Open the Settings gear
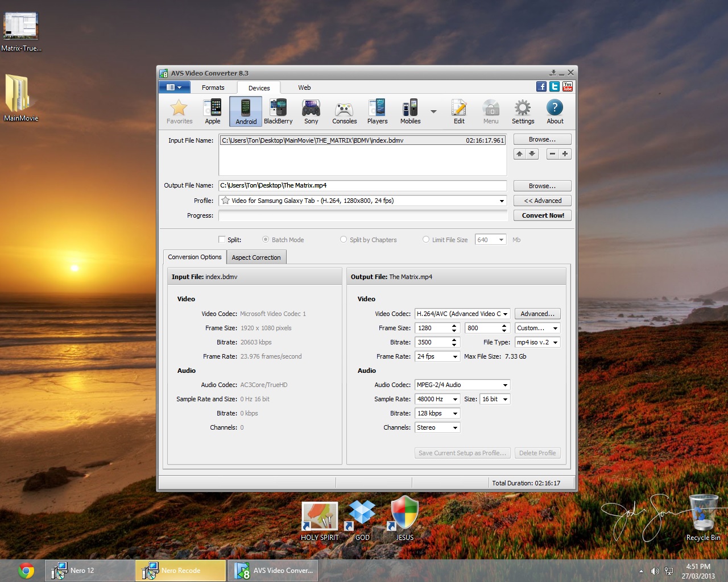Screen dimensions: 728x582 click(523, 111)
